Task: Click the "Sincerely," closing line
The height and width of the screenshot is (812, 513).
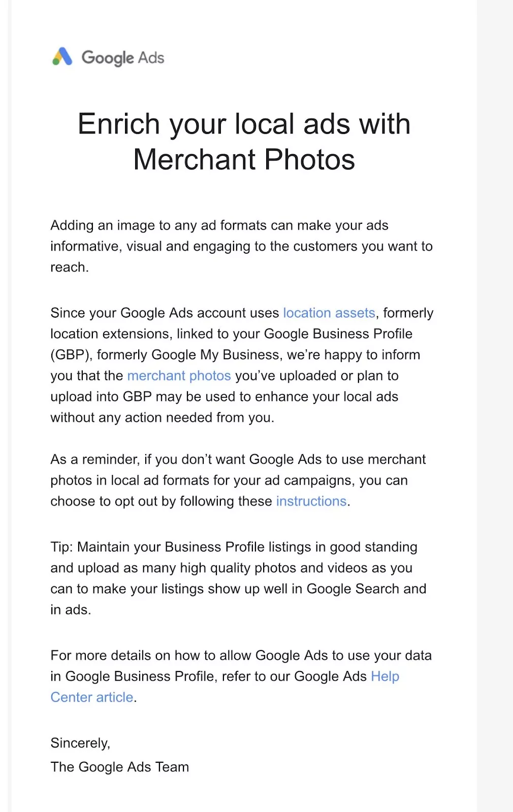Action: point(80,743)
